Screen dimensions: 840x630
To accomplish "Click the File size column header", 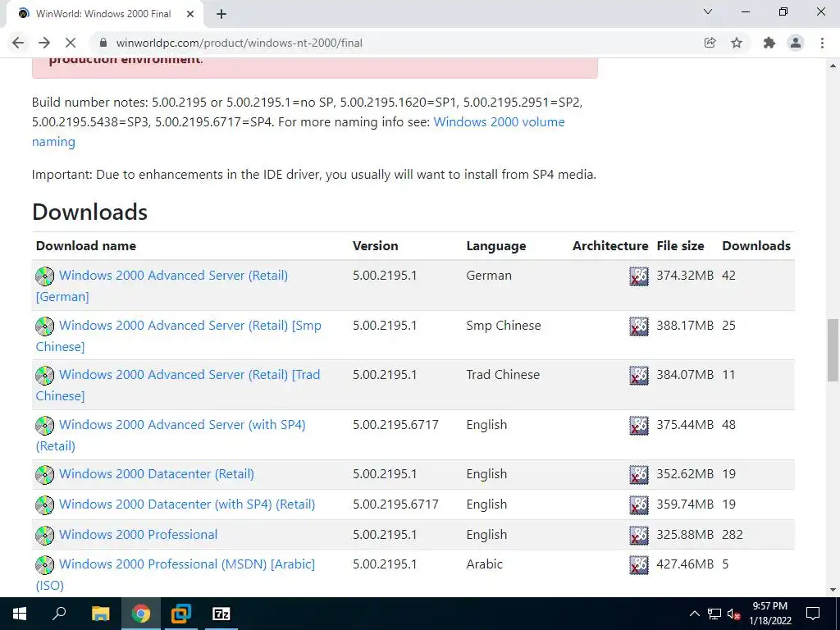I will [680, 246].
